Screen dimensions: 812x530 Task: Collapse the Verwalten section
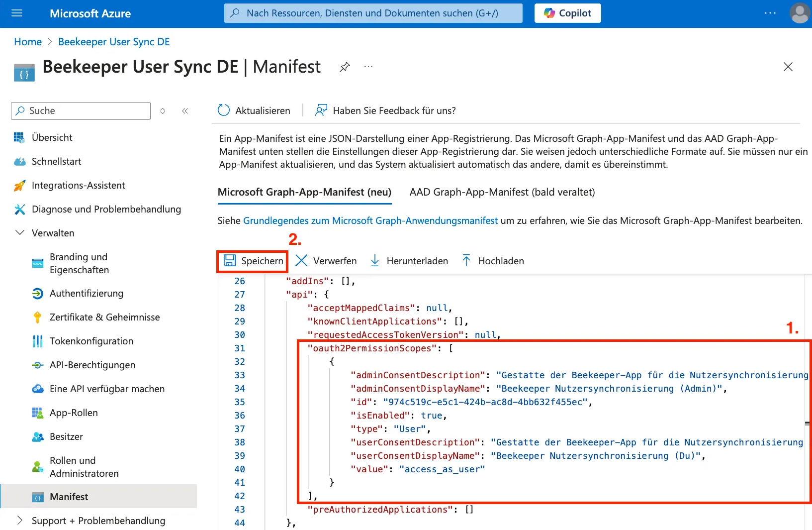pos(20,233)
